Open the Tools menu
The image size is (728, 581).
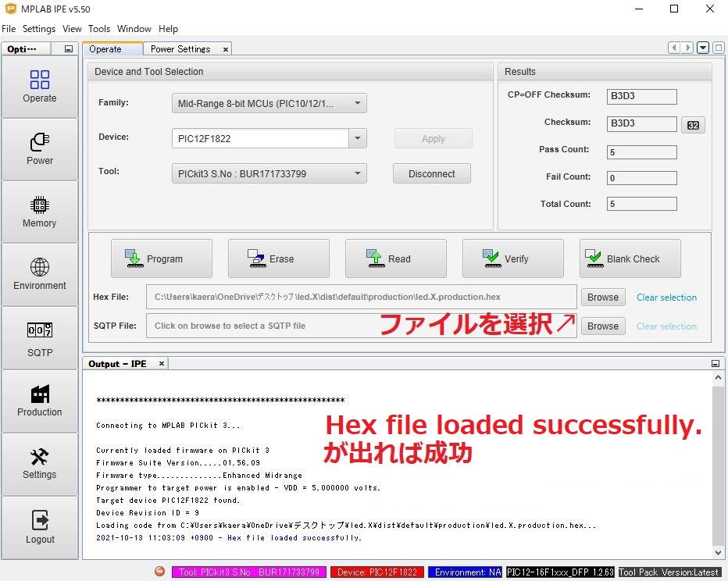click(x=99, y=29)
